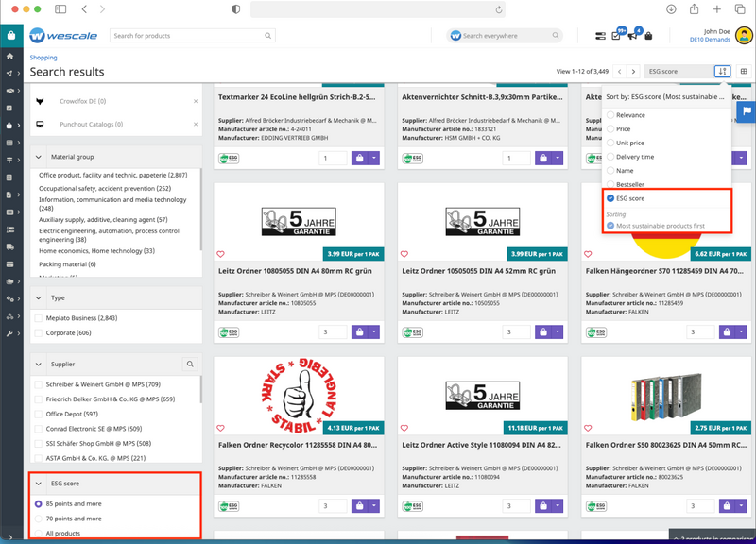
Task: Show Safari downloads
Action: click(x=671, y=9)
